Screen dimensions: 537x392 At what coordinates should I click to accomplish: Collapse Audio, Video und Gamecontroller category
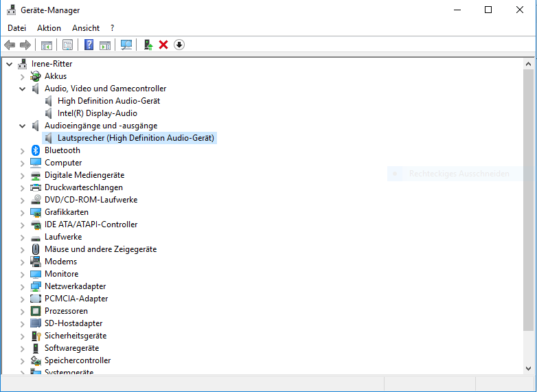(x=22, y=89)
